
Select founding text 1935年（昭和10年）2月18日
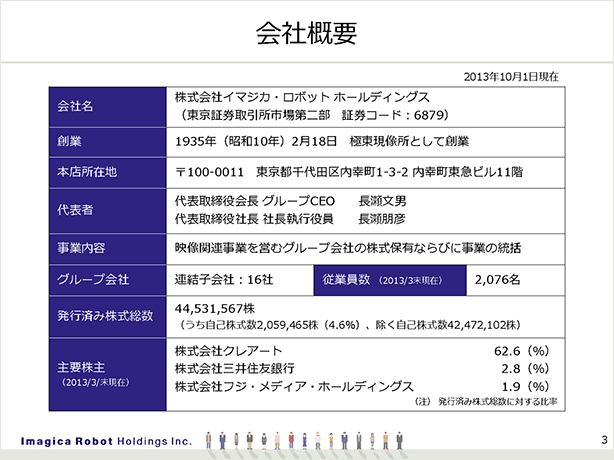(x=256, y=141)
